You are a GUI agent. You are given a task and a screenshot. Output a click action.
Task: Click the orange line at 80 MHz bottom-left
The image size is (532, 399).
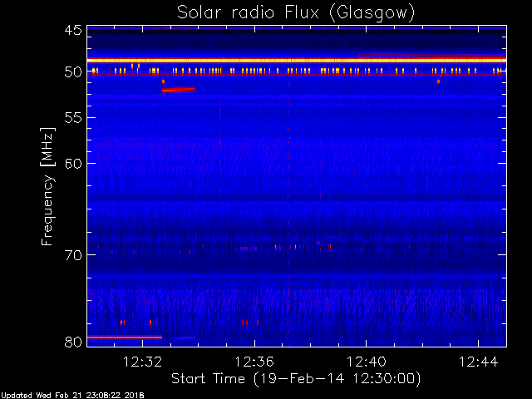click(125, 337)
